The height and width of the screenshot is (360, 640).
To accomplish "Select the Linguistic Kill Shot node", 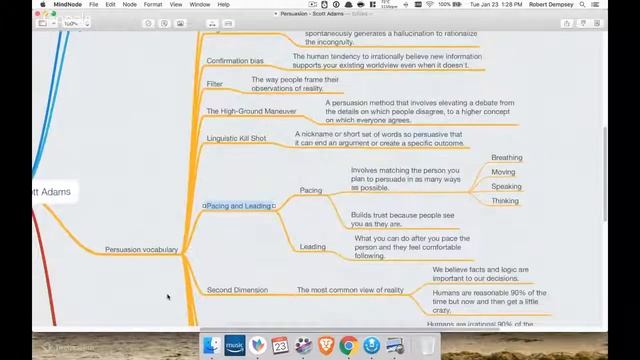I will point(236,138).
